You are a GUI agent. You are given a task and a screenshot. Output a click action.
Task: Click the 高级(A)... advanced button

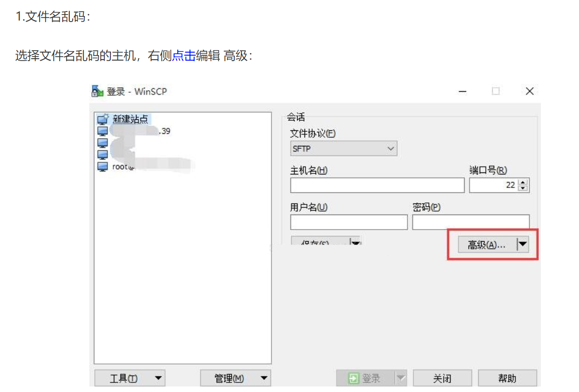click(487, 245)
